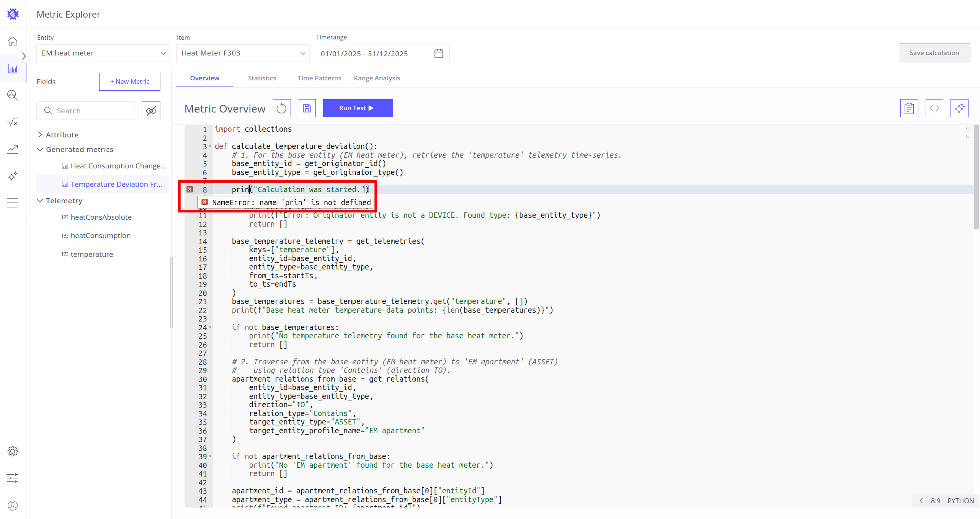
Task: Toggle hidden fields with the eye icon
Action: [x=151, y=111]
